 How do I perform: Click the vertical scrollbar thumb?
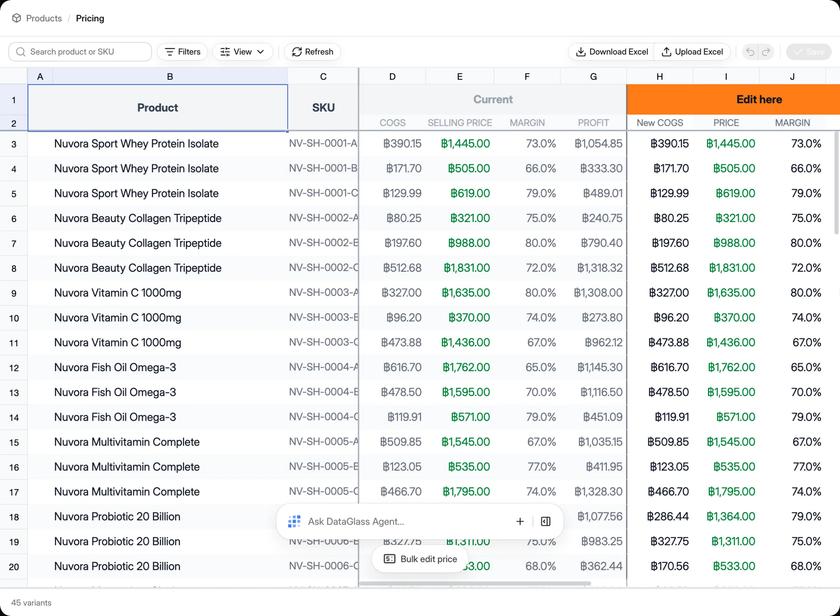836,183
